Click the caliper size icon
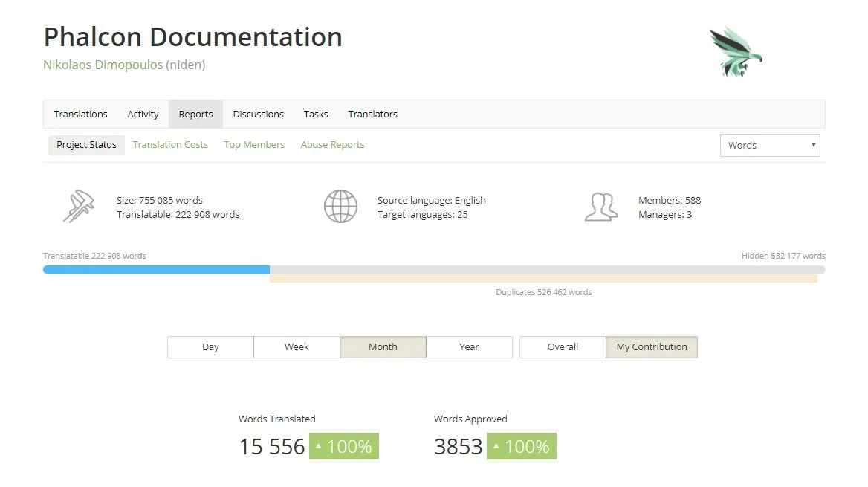Screen dimensions: 868x487 point(79,206)
